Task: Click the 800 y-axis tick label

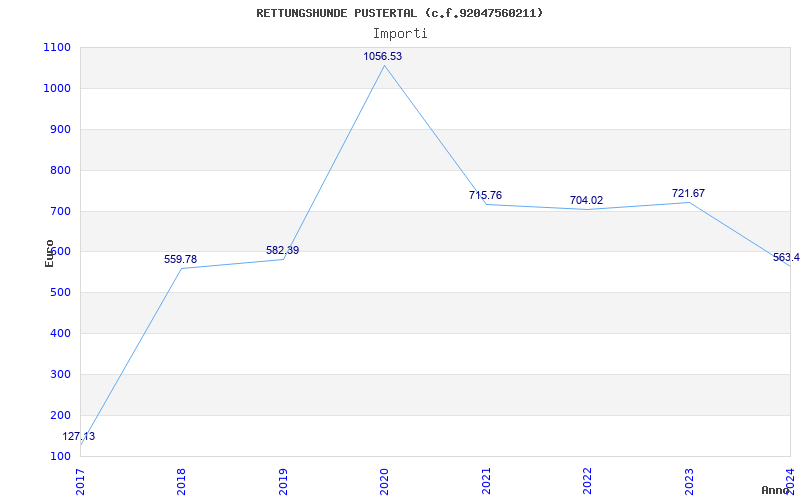Action: [60, 170]
